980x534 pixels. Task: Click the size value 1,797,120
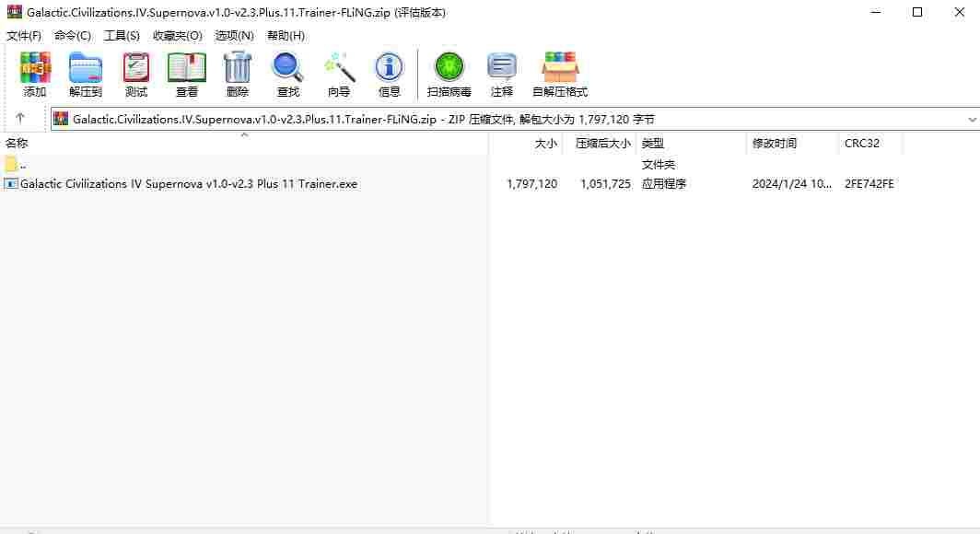[531, 183]
